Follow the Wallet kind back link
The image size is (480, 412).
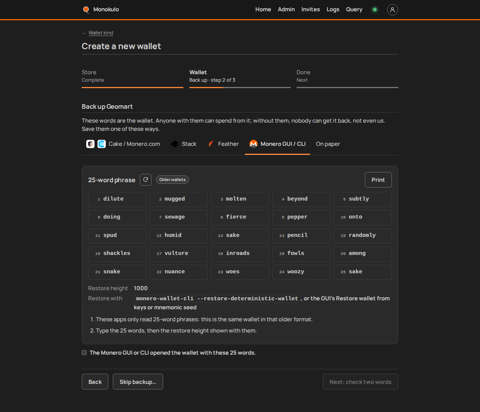coord(101,33)
